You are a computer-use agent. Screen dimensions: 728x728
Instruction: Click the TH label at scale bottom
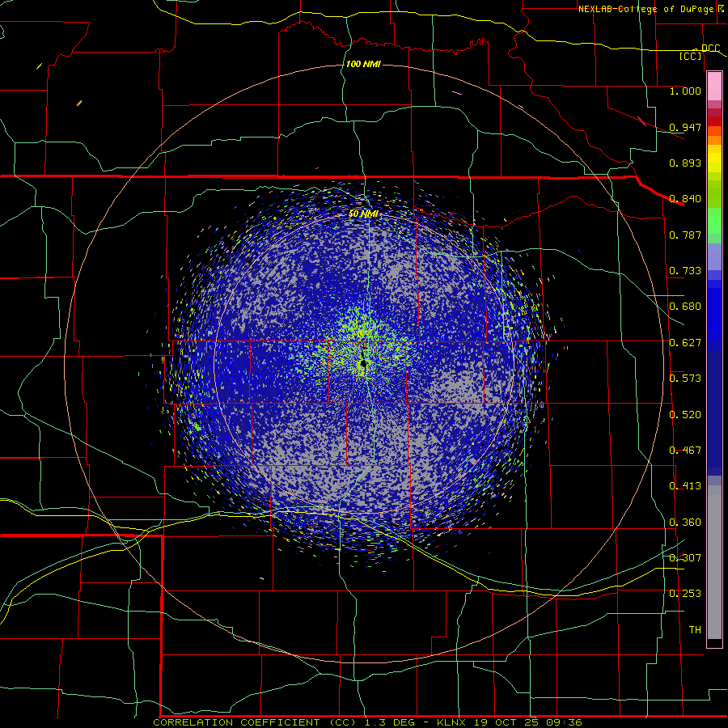coord(695,629)
